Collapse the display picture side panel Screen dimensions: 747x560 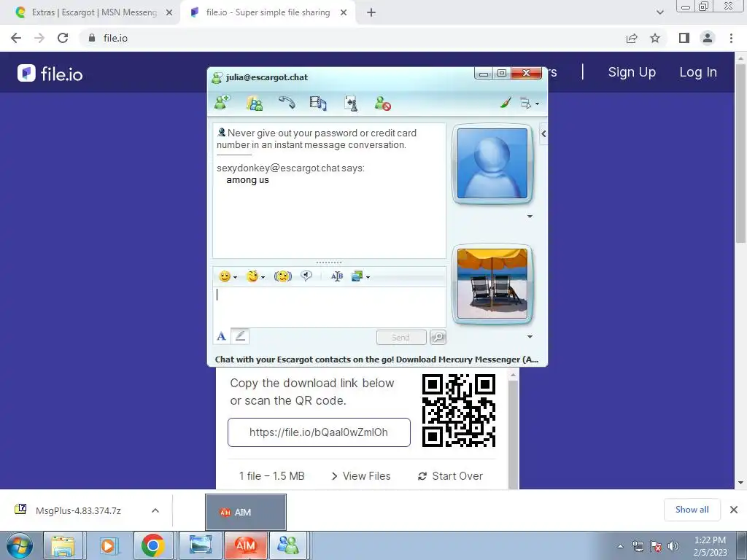(543, 134)
